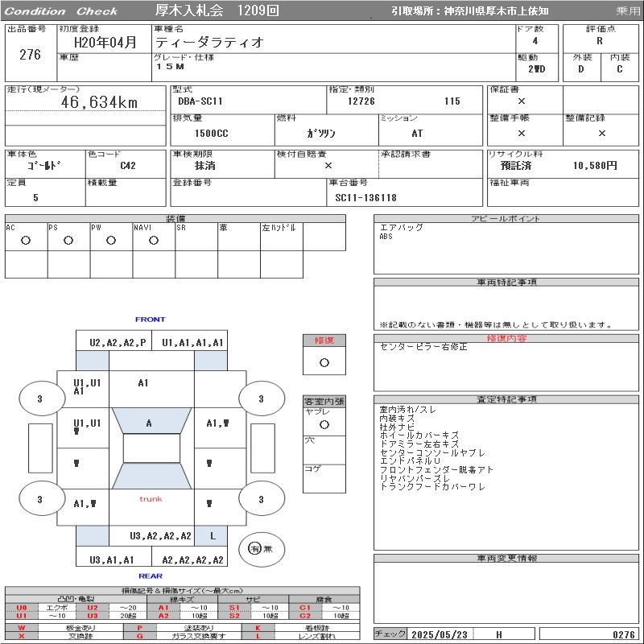
Task: Click lot number 276
Action: point(30,55)
